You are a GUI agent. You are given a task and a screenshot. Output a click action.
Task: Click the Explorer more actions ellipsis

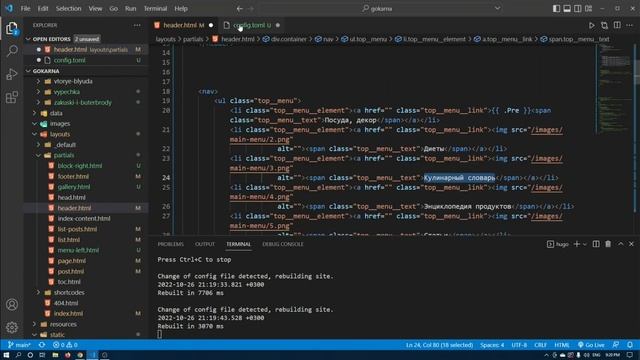(137, 25)
